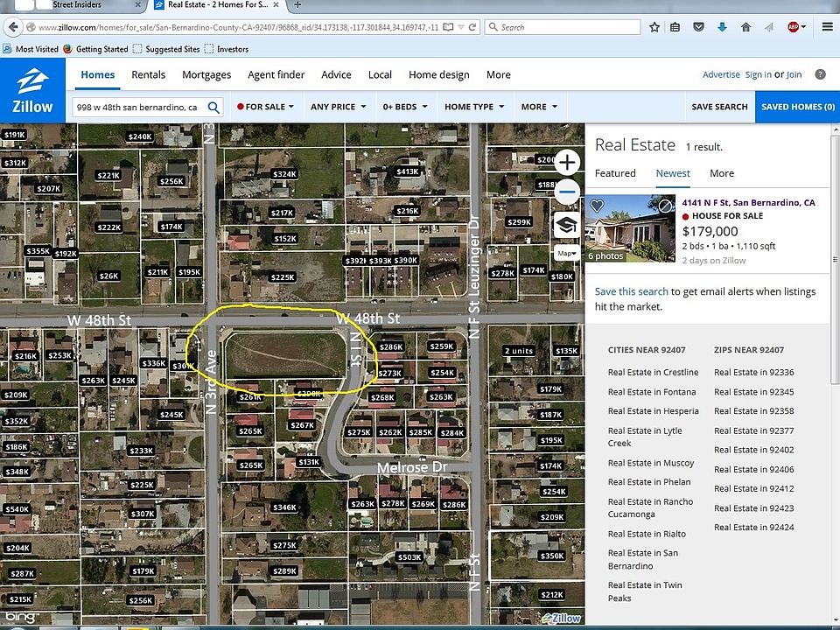Open the Firefox hamburger menu

click(x=827, y=27)
